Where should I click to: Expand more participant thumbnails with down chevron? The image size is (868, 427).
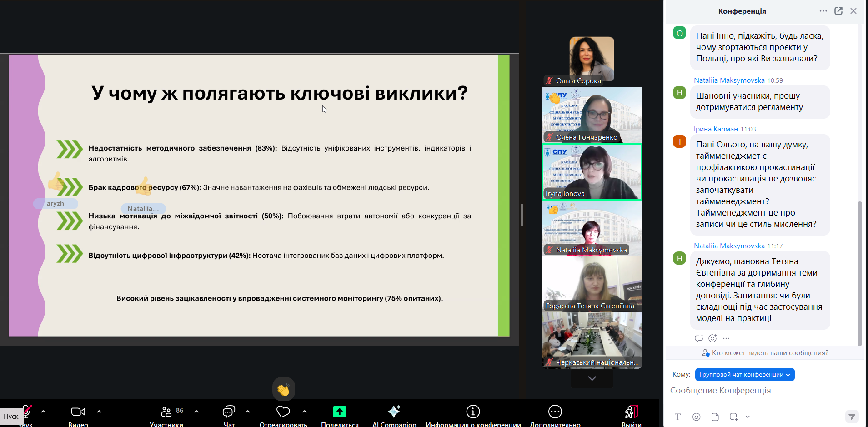pyautogui.click(x=592, y=378)
